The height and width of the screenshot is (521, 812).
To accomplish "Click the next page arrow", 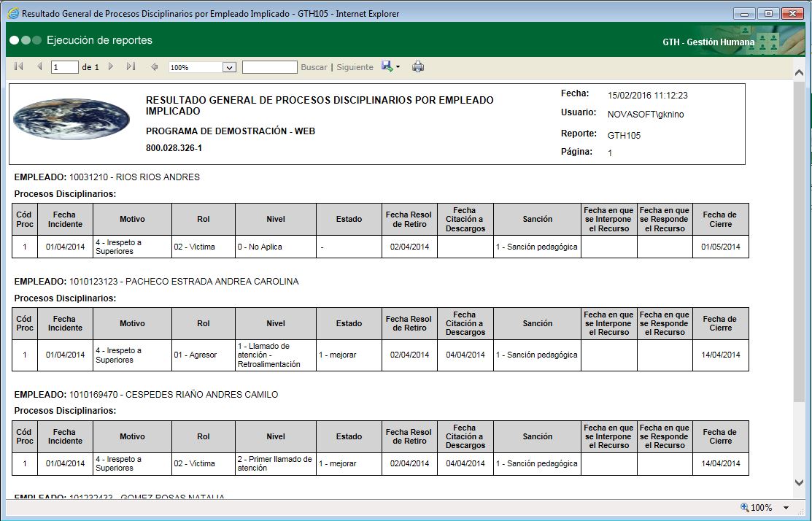I will [x=111, y=67].
